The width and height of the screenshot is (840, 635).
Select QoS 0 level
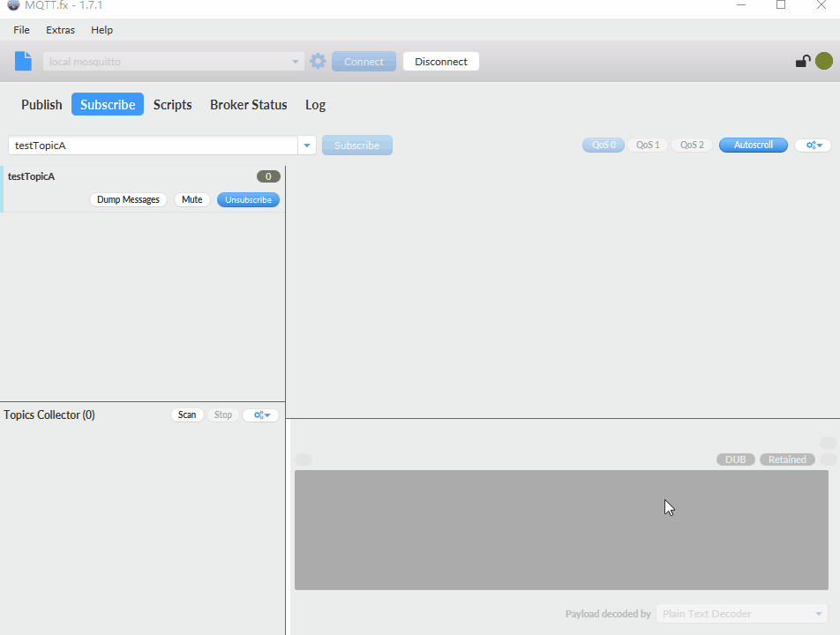click(604, 146)
